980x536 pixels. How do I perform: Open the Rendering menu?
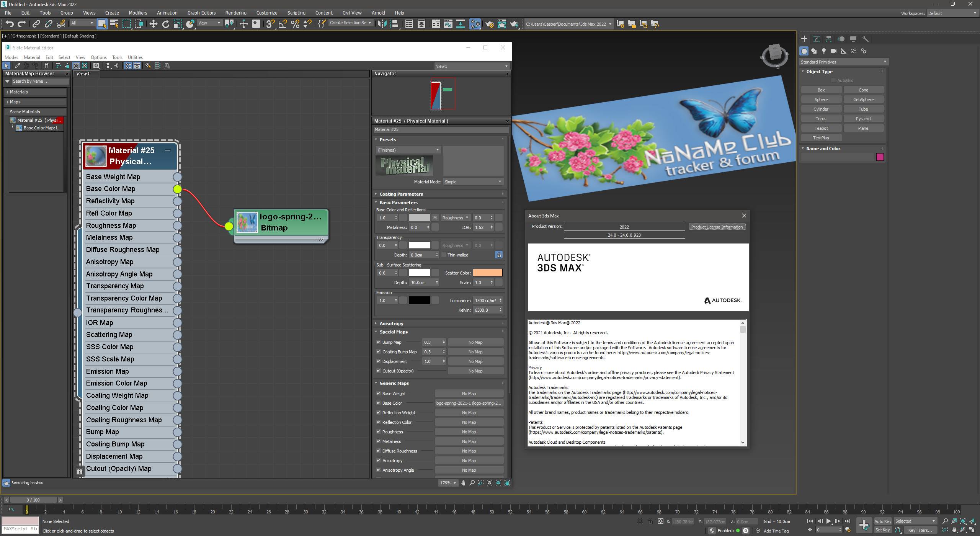pyautogui.click(x=236, y=13)
